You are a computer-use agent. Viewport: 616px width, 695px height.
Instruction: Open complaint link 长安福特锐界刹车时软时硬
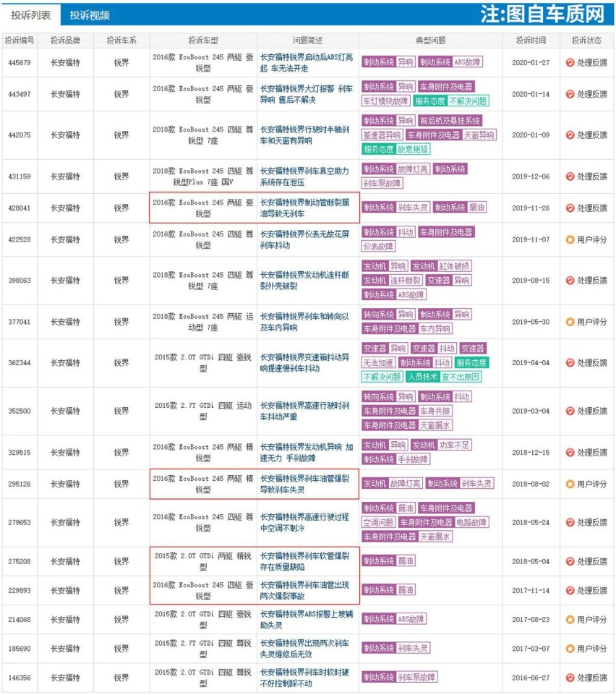point(305,678)
